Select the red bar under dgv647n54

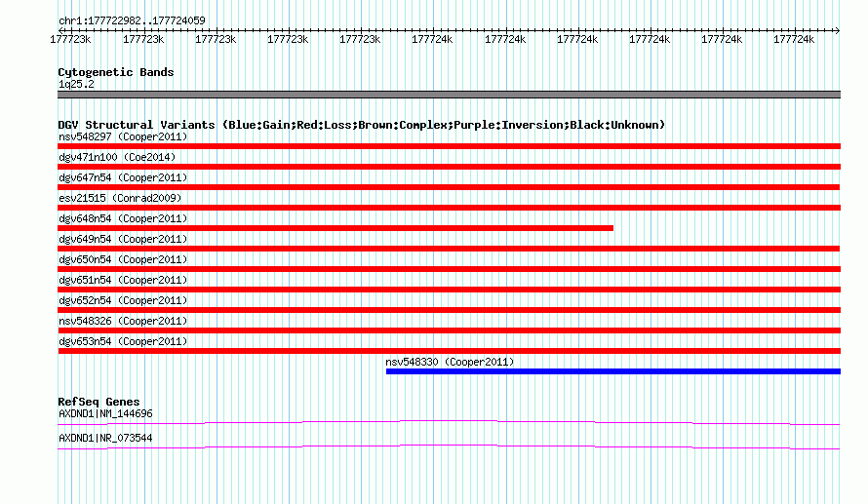click(x=449, y=187)
